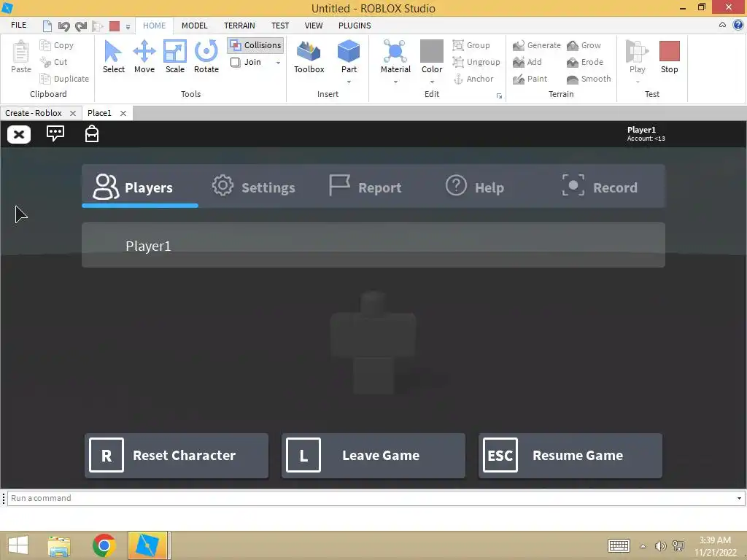The image size is (747, 560).
Task: Enable the Join checkbox
Action: 235,63
